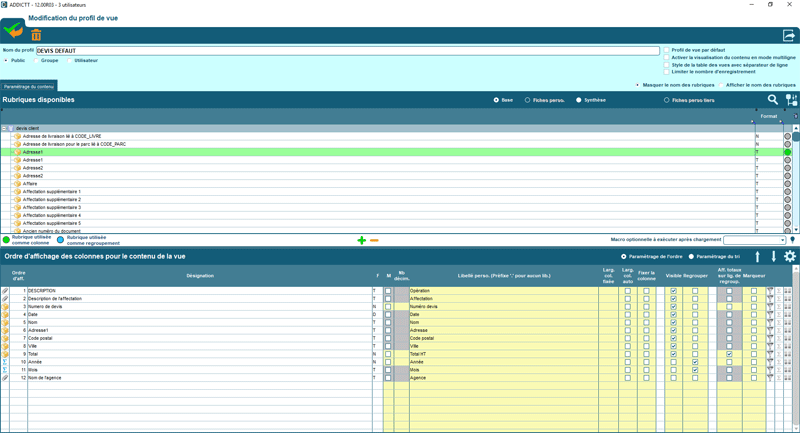Click the filter funnel icon on the Opération row
The width and height of the screenshot is (800, 433).
(x=770, y=291)
